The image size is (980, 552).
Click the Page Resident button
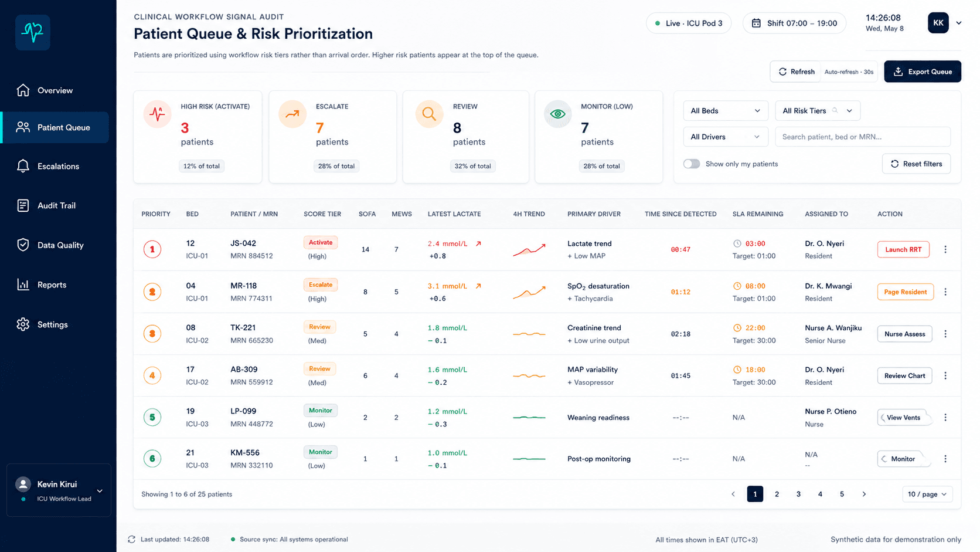pyautogui.click(x=906, y=292)
